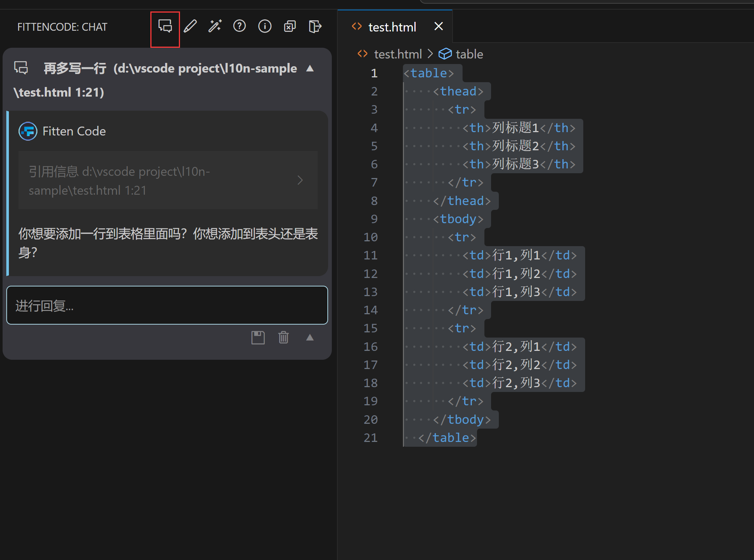Click the close-all-chats toolbar icon
754x560 pixels.
coord(290,26)
